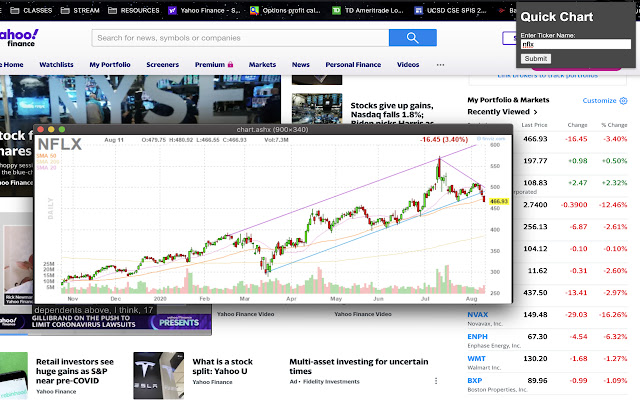
Task: Click the Yahoo Finance Presents video banner
Action: (106, 322)
